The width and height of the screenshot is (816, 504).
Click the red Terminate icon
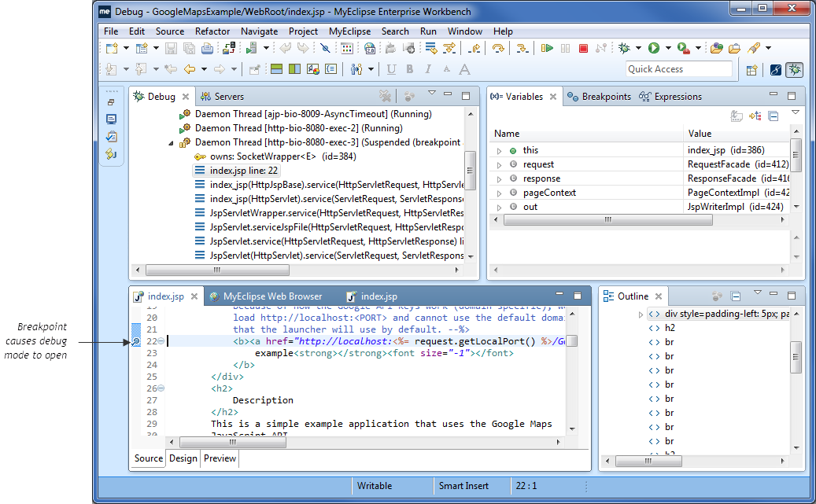(x=583, y=49)
